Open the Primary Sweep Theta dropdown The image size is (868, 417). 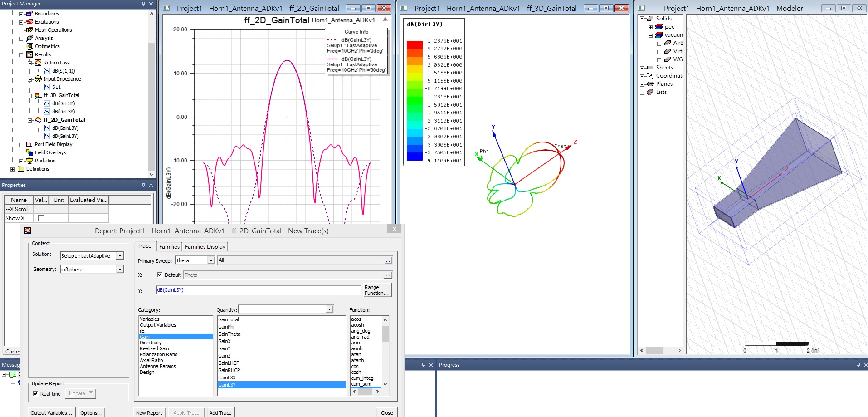pyautogui.click(x=211, y=260)
